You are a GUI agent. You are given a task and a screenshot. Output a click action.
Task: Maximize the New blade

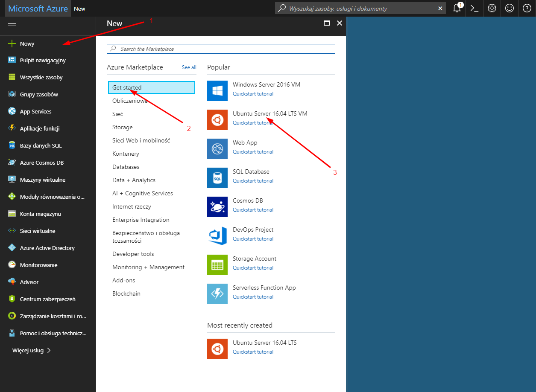tap(327, 23)
